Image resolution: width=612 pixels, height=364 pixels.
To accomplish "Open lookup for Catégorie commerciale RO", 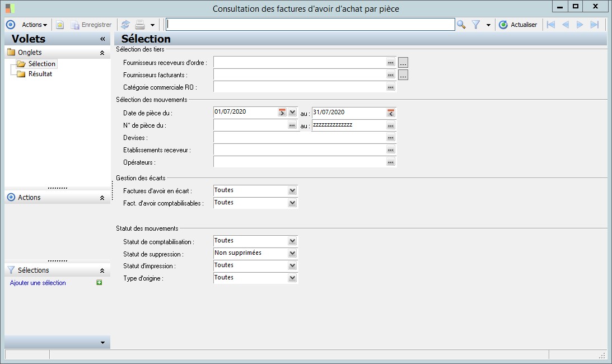I will tap(391, 87).
